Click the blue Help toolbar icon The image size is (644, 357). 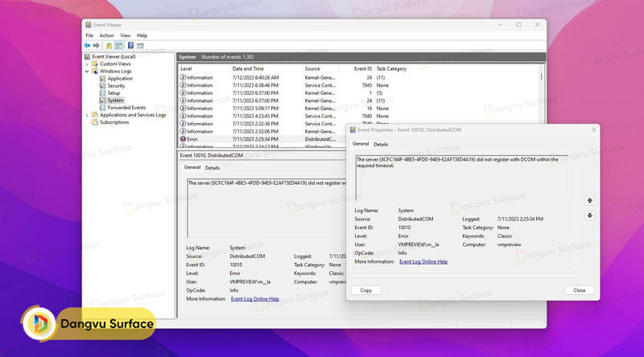click(130, 46)
